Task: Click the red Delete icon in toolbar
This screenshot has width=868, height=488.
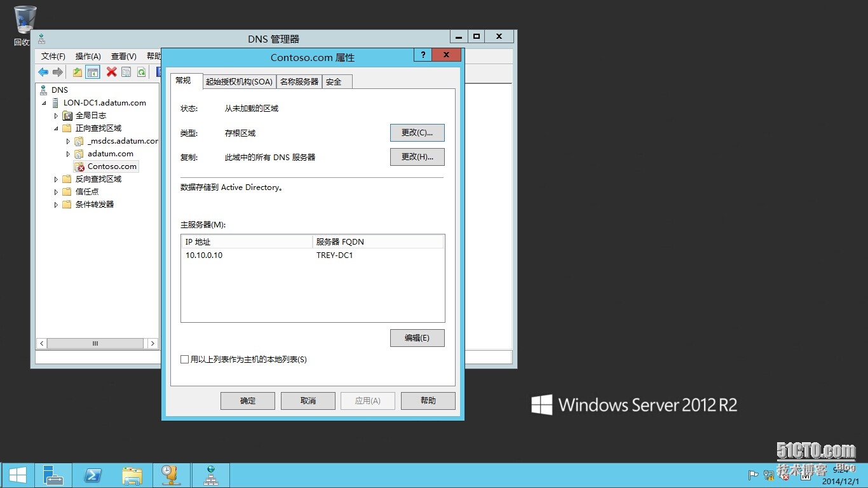Action: click(112, 72)
